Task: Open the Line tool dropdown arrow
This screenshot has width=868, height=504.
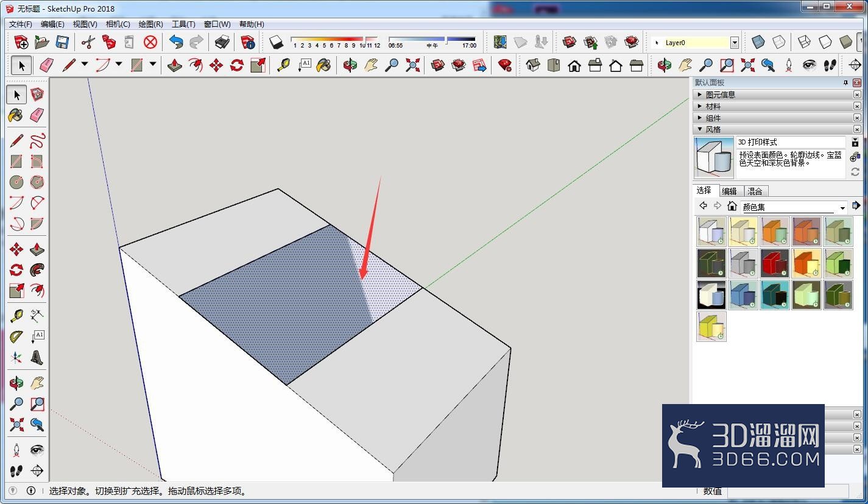Action: click(85, 64)
